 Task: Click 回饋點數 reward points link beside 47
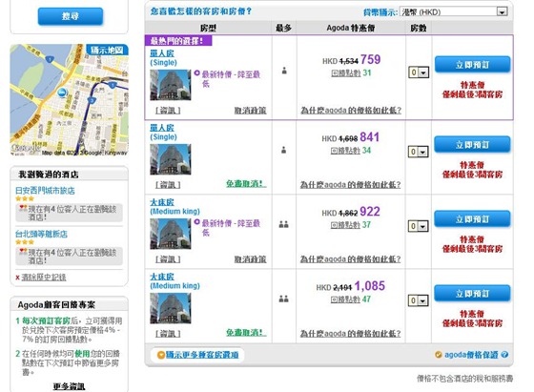(x=345, y=299)
